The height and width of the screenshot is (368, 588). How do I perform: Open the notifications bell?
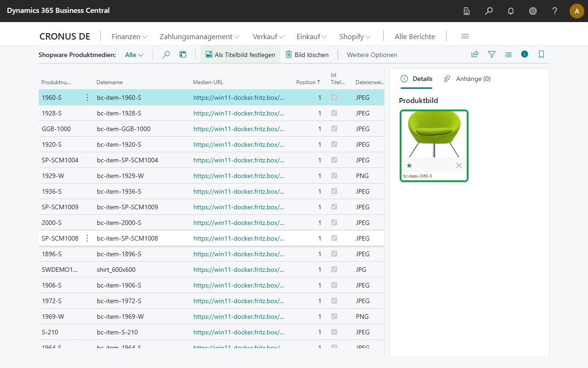[511, 11]
